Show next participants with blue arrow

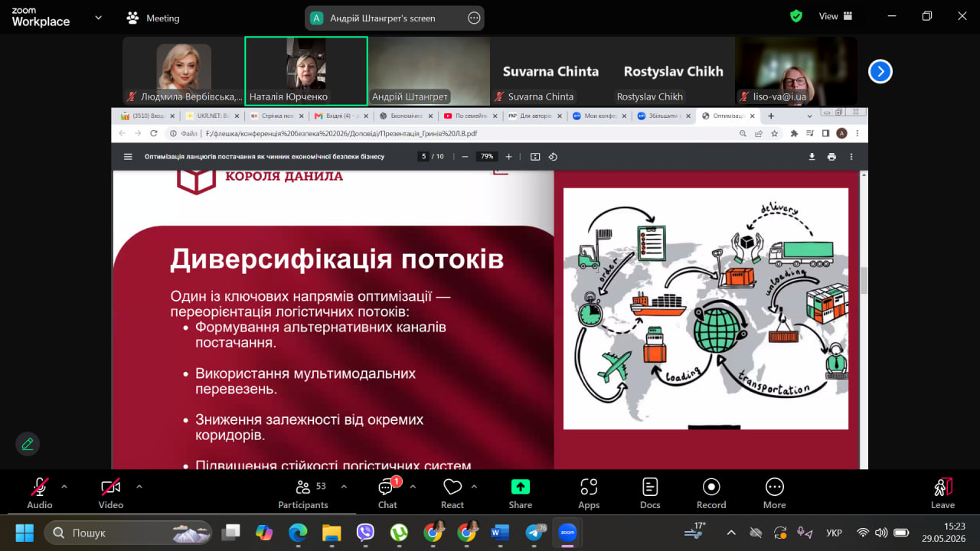880,71
